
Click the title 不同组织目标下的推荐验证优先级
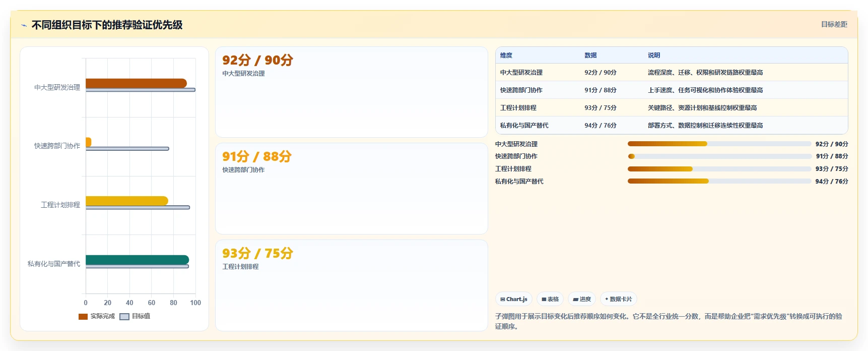(107, 25)
